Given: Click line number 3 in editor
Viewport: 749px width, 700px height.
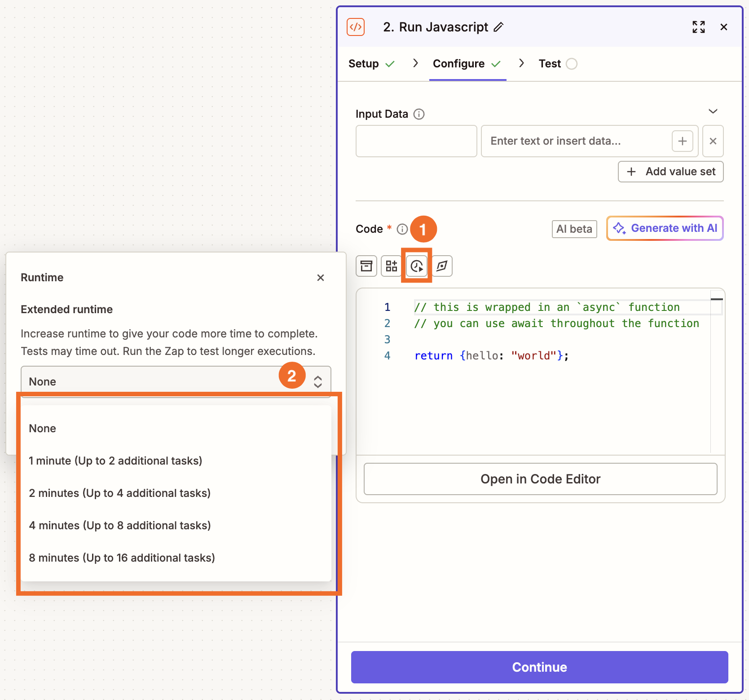Looking at the screenshot, I should [387, 340].
